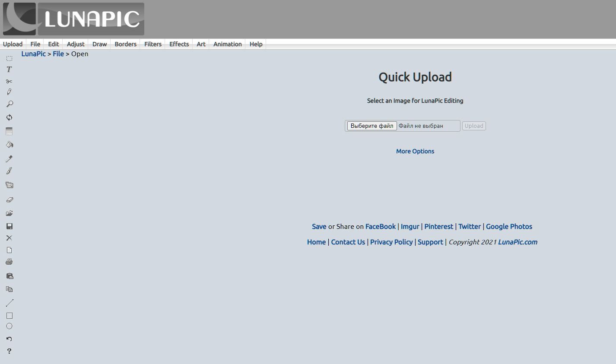Image resolution: width=616 pixels, height=364 pixels.
Task: Click the clipboard paste icon
Action: tap(10, 276)
